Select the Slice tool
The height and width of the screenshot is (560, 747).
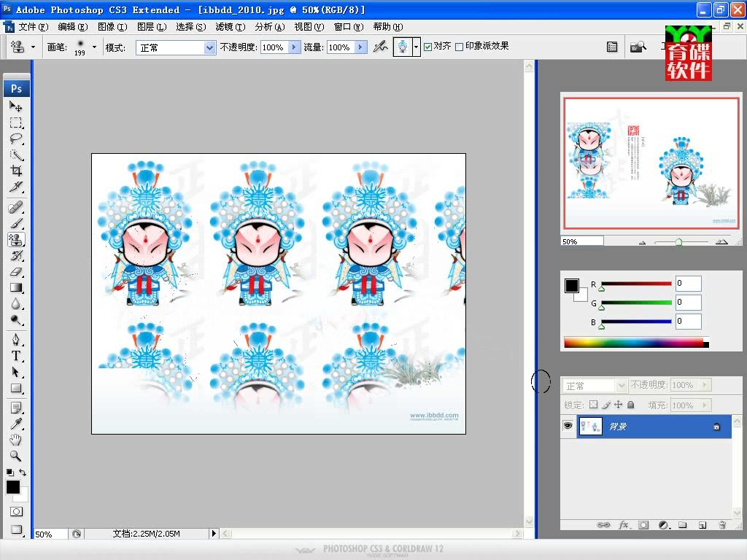pyautogui.click(x=16, y=187)
